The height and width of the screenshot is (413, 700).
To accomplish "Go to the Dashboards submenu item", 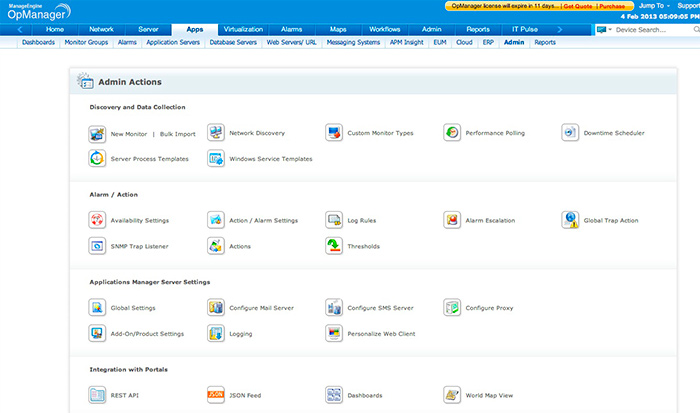I will (x=38, y=42).
